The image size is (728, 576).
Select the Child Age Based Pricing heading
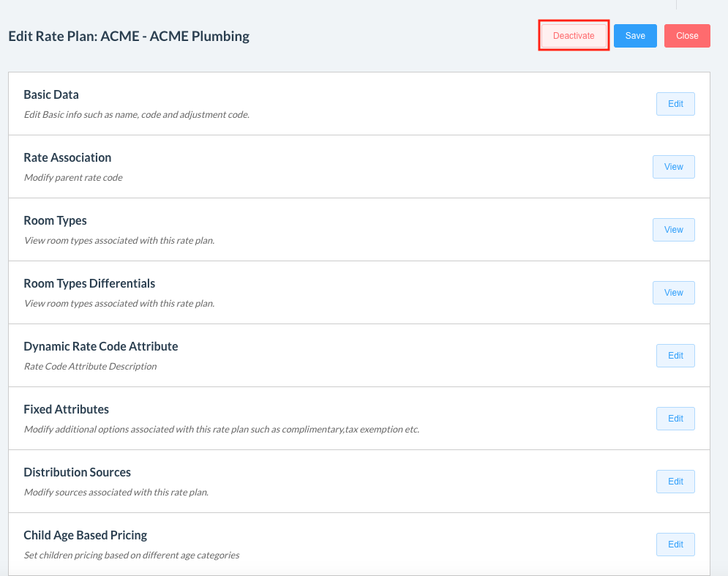pyautogui.click(x=85, y=535)
